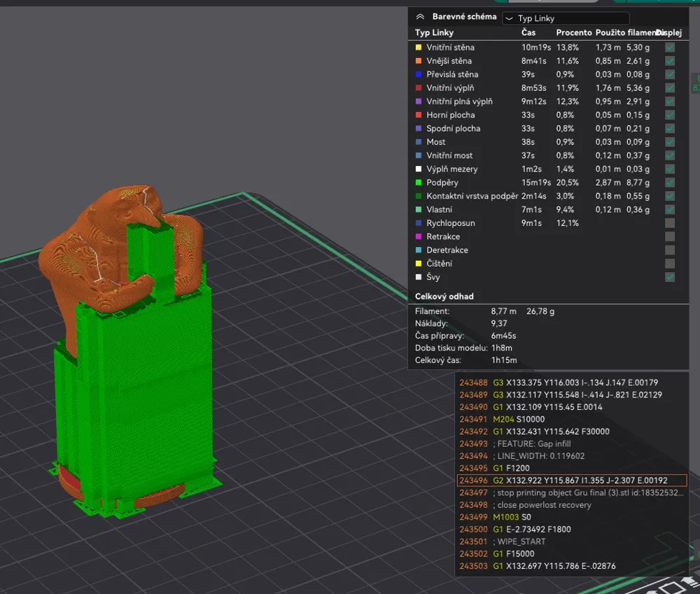Select G-code line 243499 M1003 S0

tap(571, 517)
